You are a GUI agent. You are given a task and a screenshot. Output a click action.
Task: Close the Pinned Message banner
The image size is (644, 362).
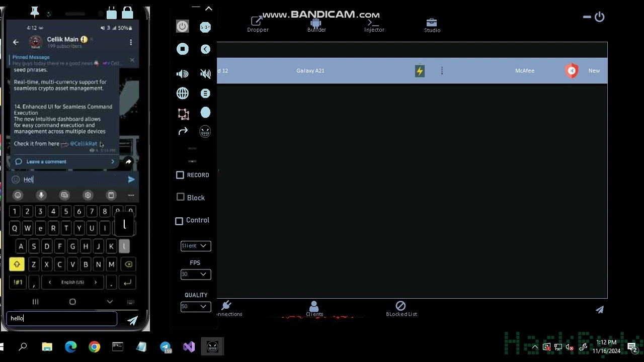(x=132, y=60)
